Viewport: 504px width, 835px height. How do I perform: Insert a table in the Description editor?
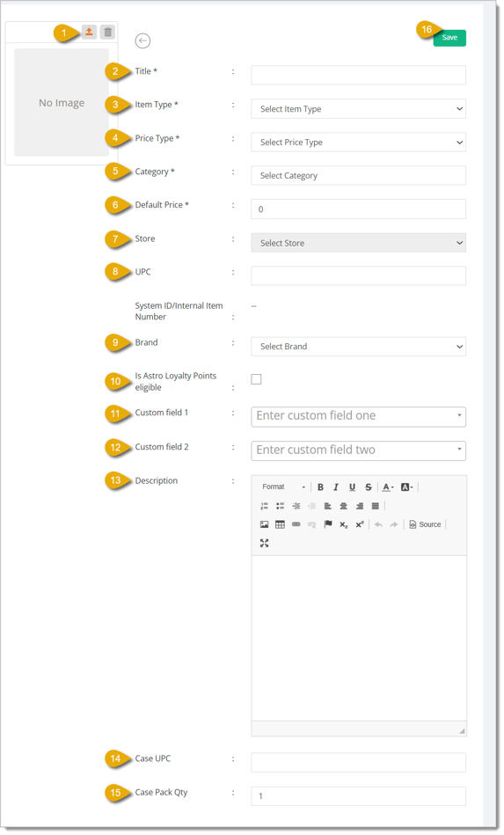[280, 524]
